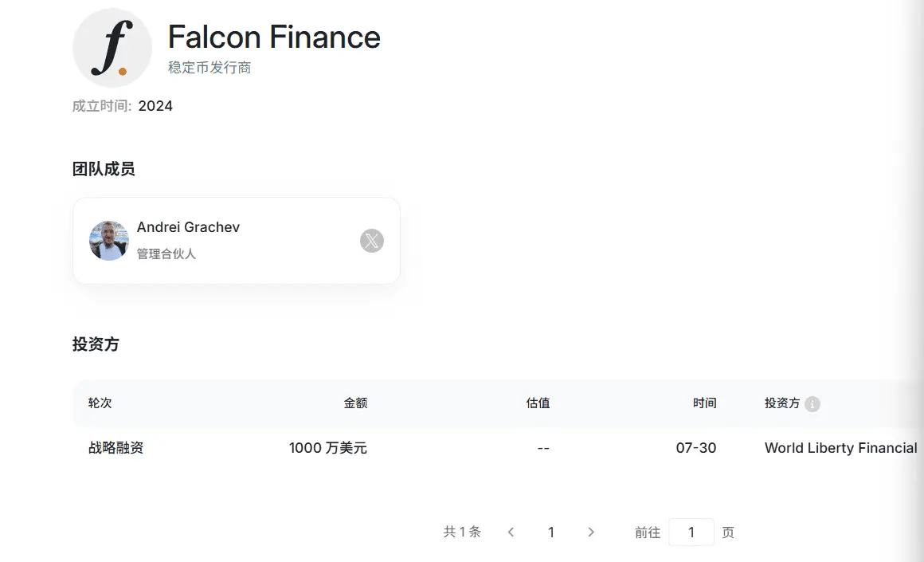Click the 时间 column header
The width and height of the screenshot is (924, 562).
pyautogui.click(x=704, y=403)
